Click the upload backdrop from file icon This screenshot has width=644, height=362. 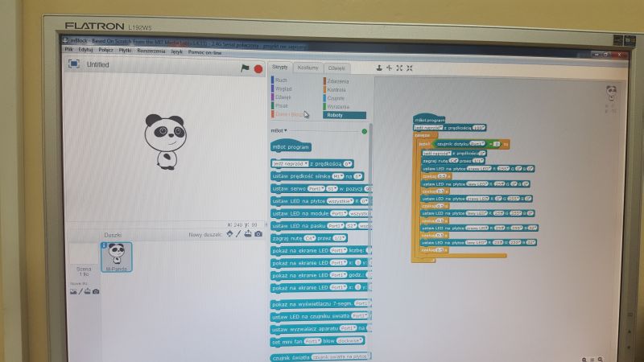(88, 291)
